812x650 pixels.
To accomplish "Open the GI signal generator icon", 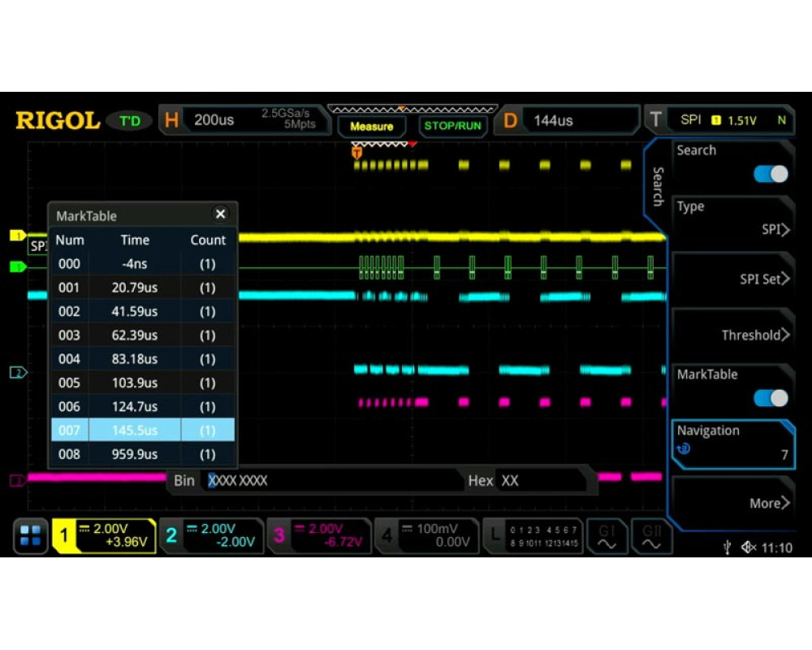I will click(607, 536).
